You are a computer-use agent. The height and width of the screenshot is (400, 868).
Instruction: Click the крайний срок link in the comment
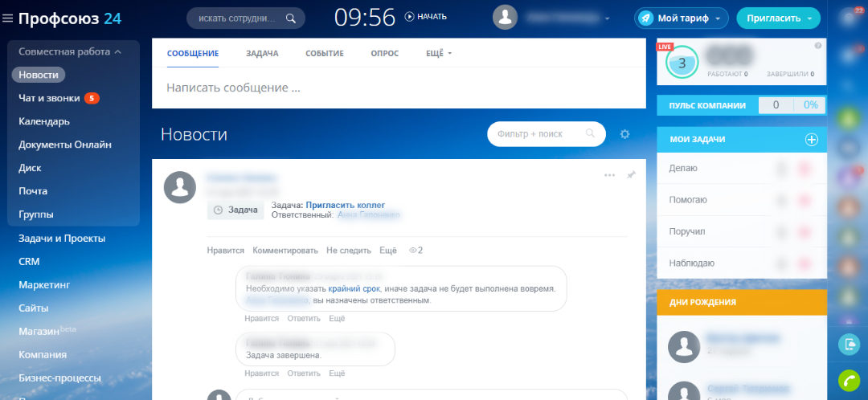(354, 289)
